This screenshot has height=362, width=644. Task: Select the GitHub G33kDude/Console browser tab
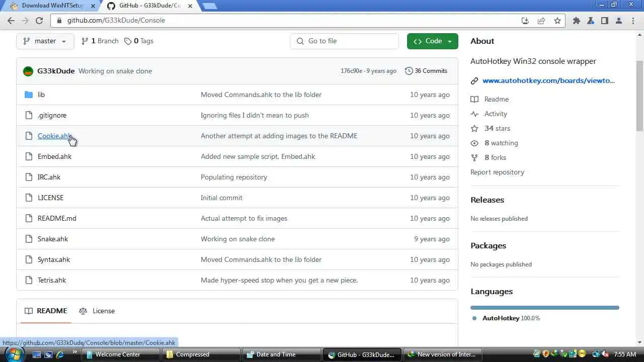pyautogui.click(x=149, y=6)
